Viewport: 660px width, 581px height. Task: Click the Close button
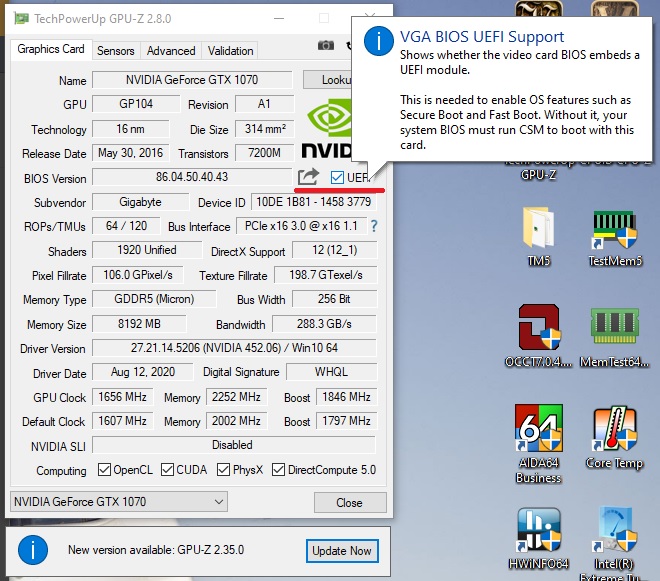click(x=350, y=502)
